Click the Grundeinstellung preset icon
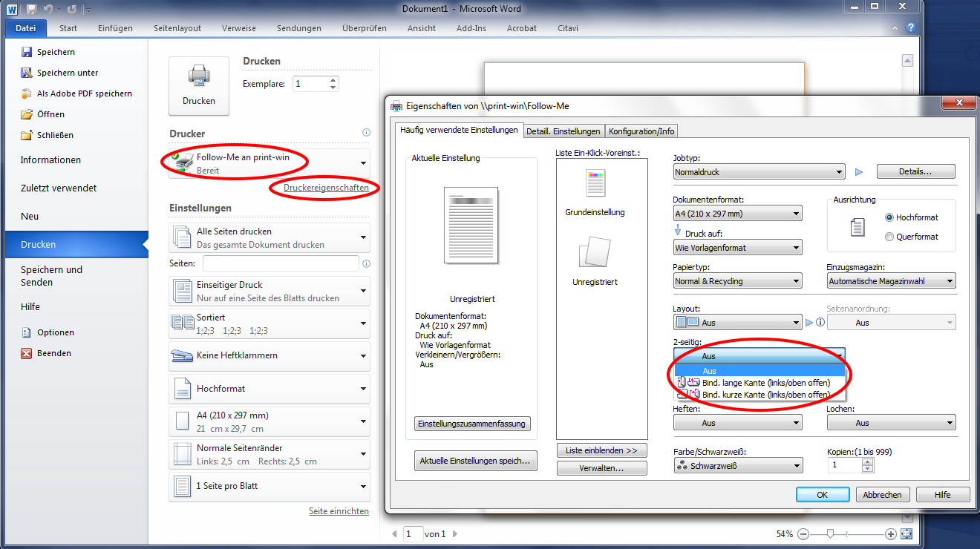The width and height of the screenshot is (980, 549). point(595,183)
